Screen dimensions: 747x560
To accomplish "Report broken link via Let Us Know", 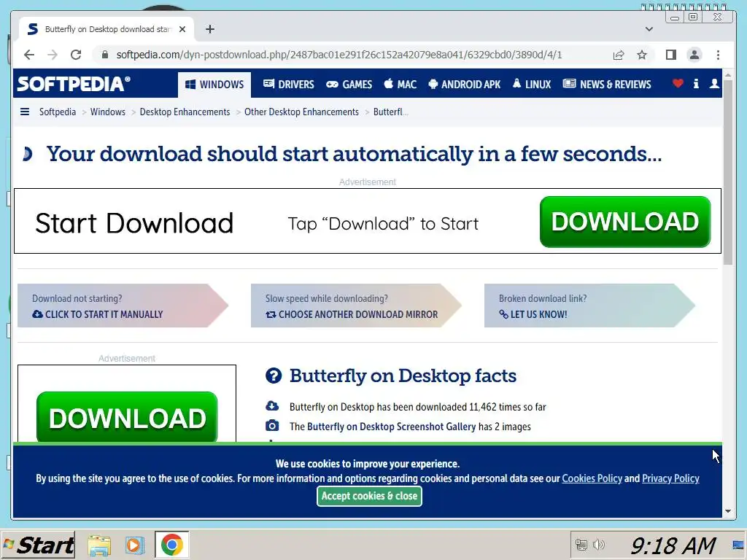I will [533, 314].
